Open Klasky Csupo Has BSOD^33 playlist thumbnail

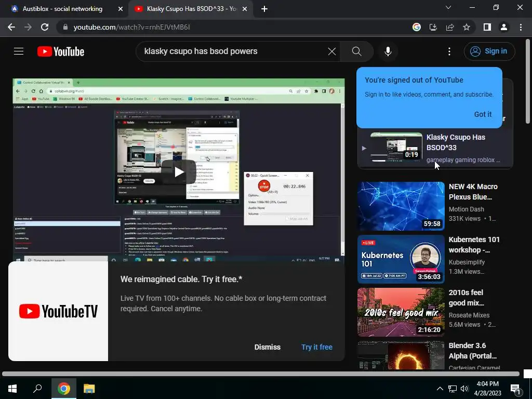(396, 147)
